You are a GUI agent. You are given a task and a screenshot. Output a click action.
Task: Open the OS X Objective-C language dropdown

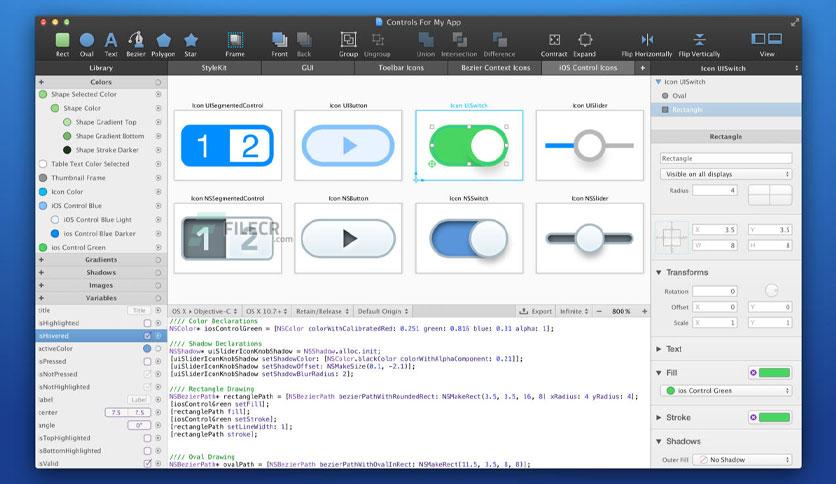pyautogui.click(x=204, y=311)
